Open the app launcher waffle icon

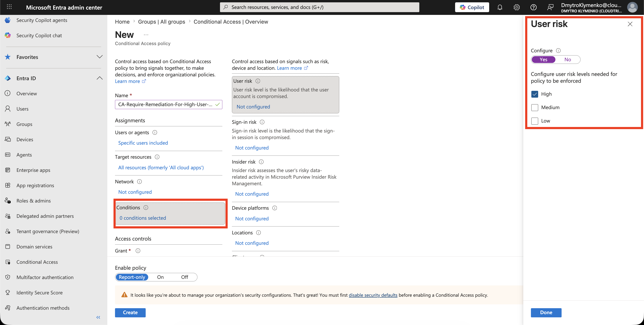9,7
